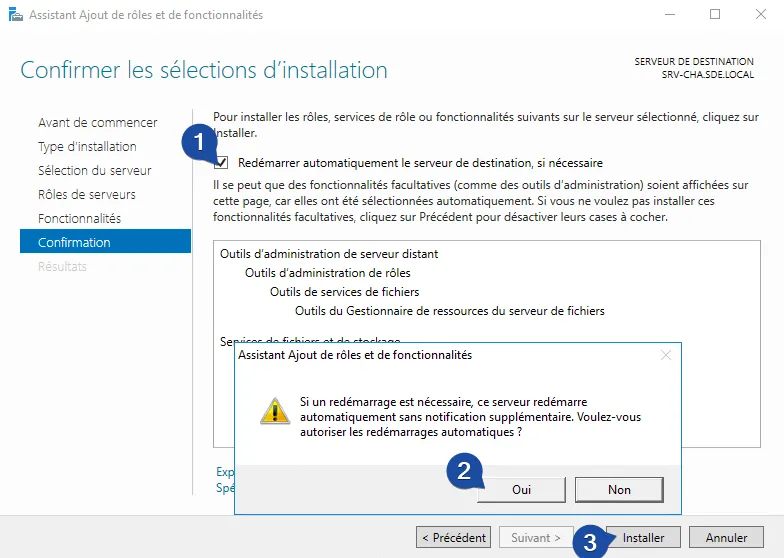Viewport: 784px width, 558px height.
Task: Close the automatic restart confirmation dialog
Action: tap(666, 355)
